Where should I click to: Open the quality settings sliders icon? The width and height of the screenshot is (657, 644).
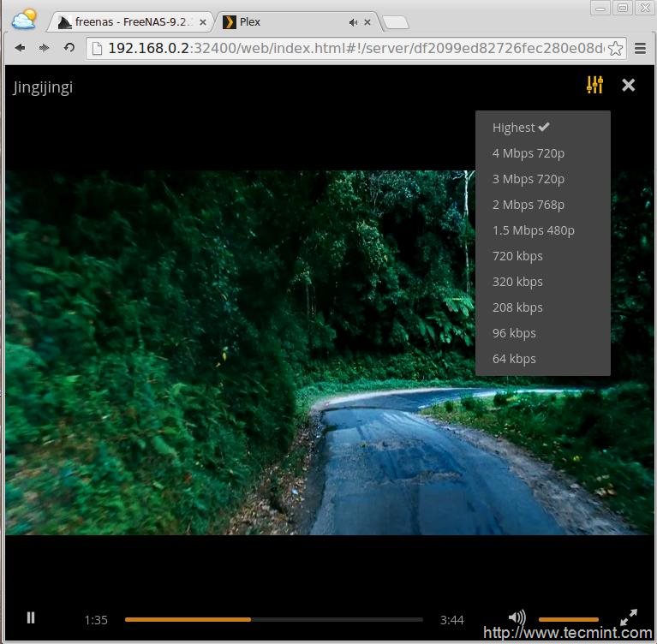594,85
